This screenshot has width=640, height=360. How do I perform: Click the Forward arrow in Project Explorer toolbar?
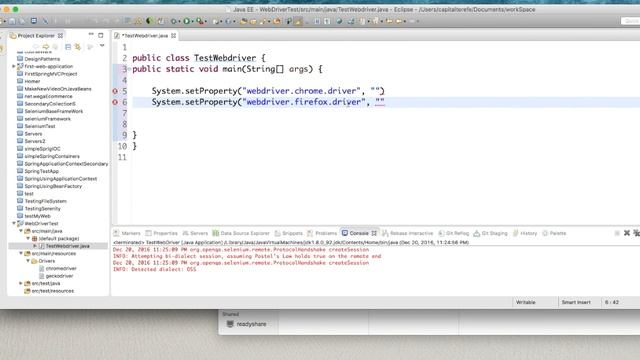click(x=46, y=47)
